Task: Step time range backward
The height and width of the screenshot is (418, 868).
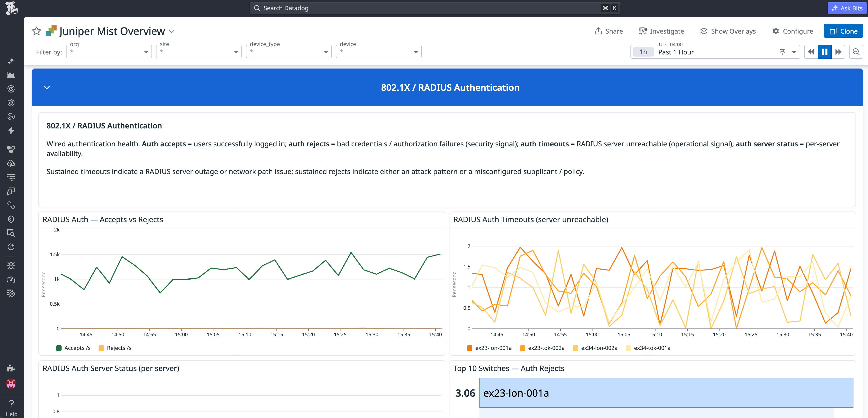Action: tap(811, 52)
